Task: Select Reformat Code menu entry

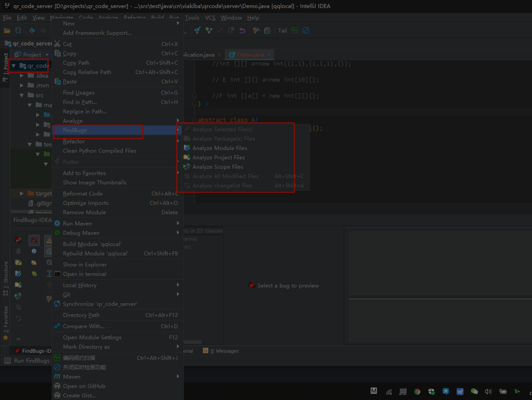Action: [x=118, y=194]
